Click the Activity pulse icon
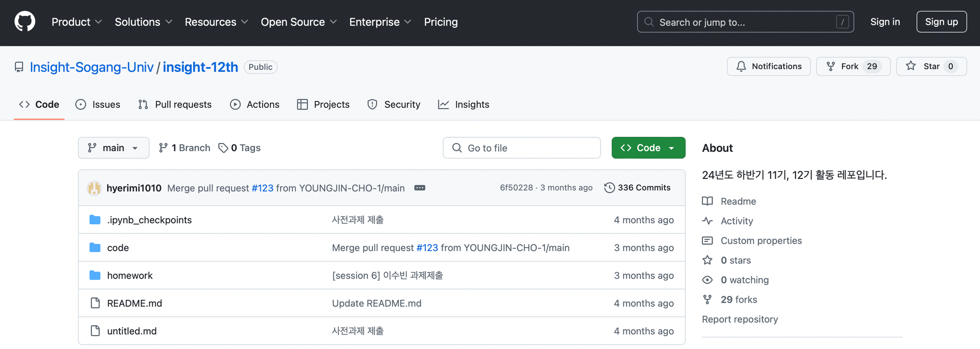This screenshot has height=349, width=980. [x=707, y=221]
